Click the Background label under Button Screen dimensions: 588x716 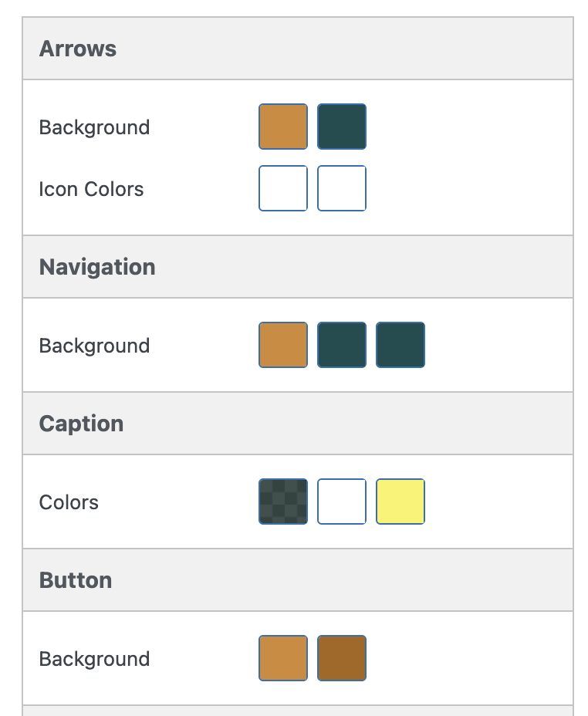[x=94, y=658]
